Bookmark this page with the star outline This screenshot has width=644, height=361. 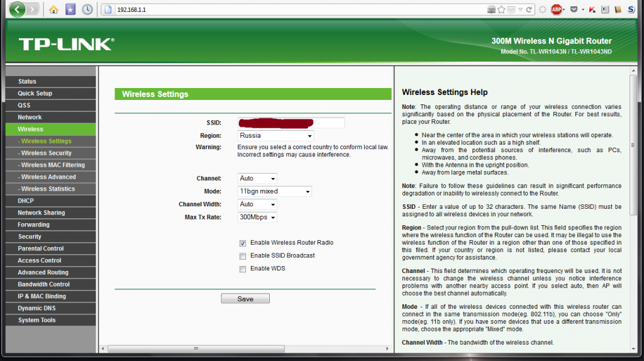pos(501,9)
